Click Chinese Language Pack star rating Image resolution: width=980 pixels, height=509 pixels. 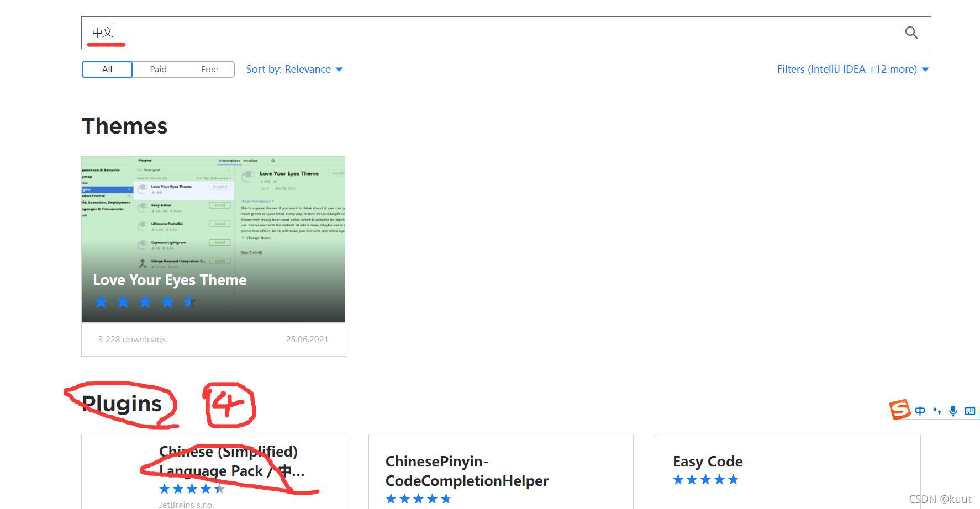pos(192,489)
